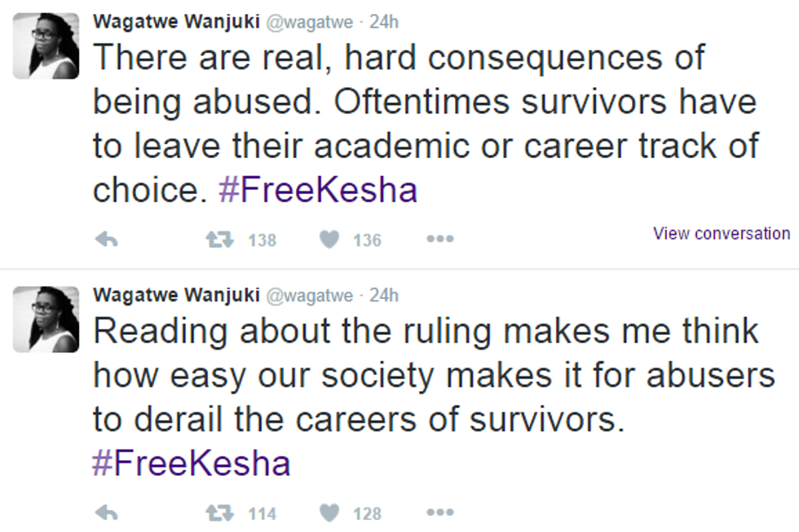Image resolution: width=799 pixels, height=532 pixels.
Task: Retweet the 'Reading about the ruling' tweet
Action: click(x=216, y=513)
